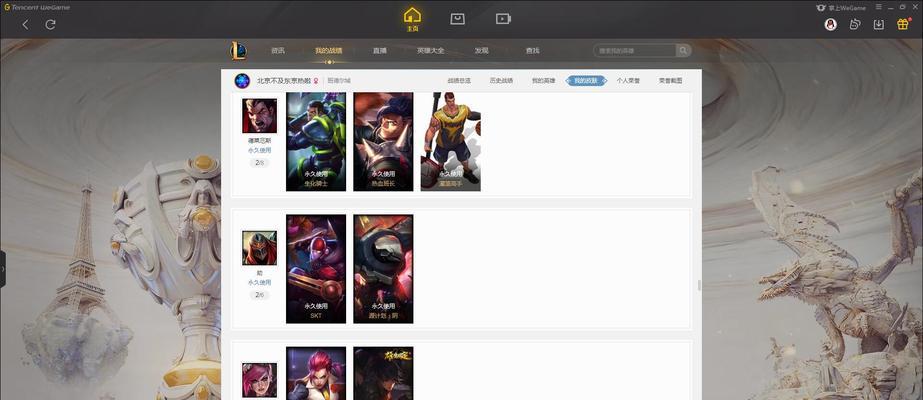Click 永久使用 label under the Zed portrait

click(x=260, y=282)
